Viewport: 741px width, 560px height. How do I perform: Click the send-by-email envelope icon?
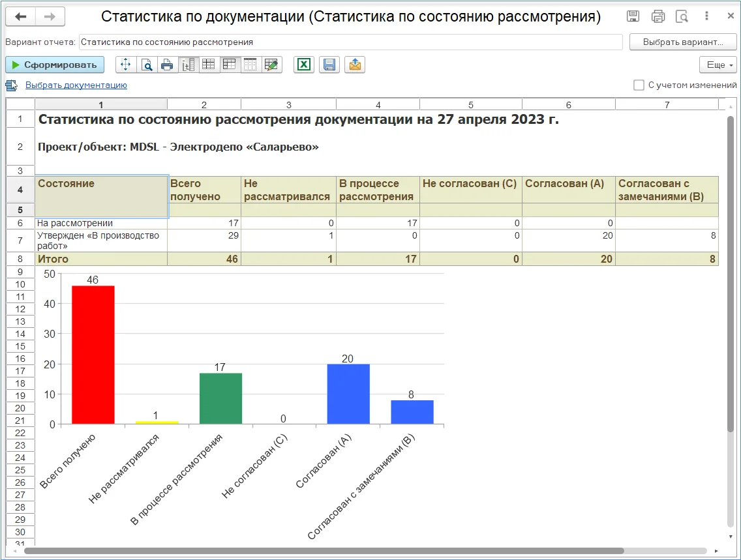click(355, 65)
